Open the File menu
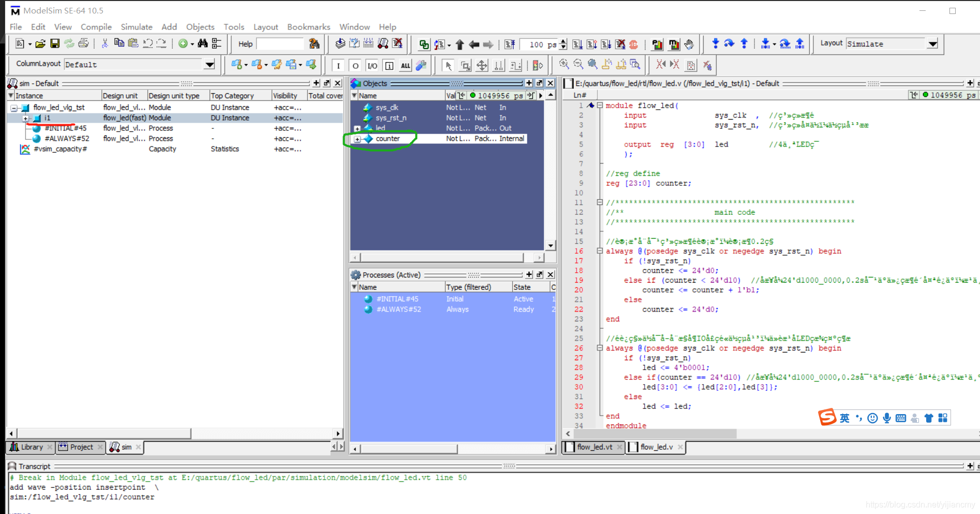The width and height of the screenshot is (980, 514). [16, 27]
